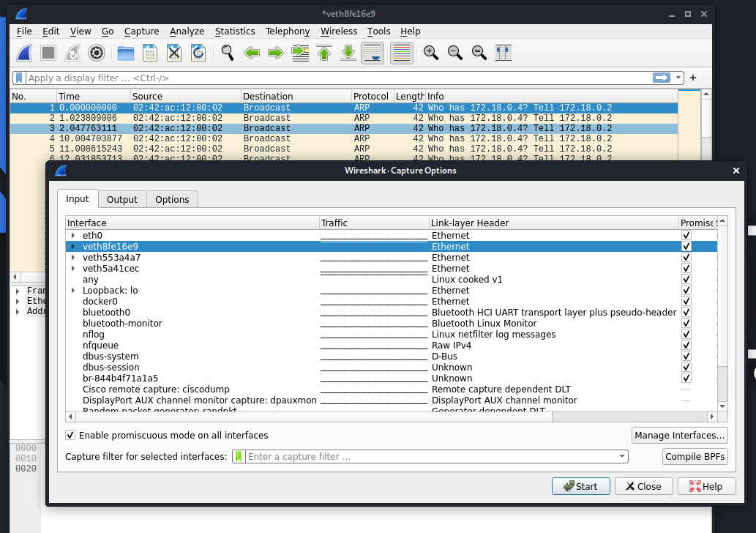This screenshot has height=533, width=756.
Task: Jump to last packet icon
Action: tap(348, 53)
